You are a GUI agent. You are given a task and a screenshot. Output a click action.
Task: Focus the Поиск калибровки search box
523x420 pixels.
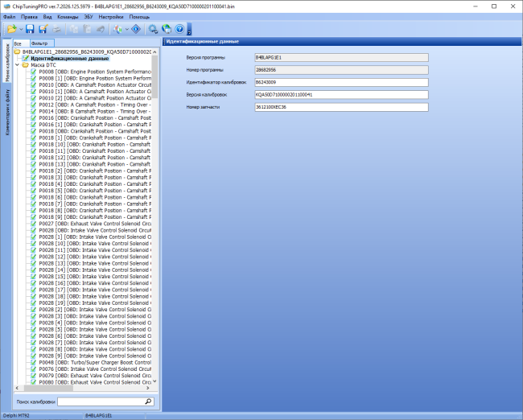(101, 401)
